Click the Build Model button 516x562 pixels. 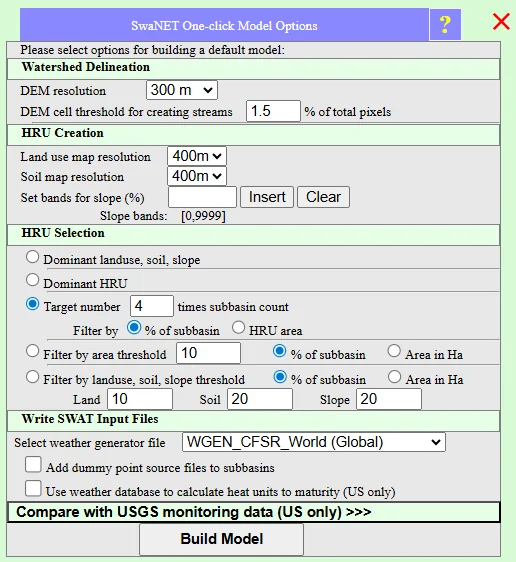221,539
